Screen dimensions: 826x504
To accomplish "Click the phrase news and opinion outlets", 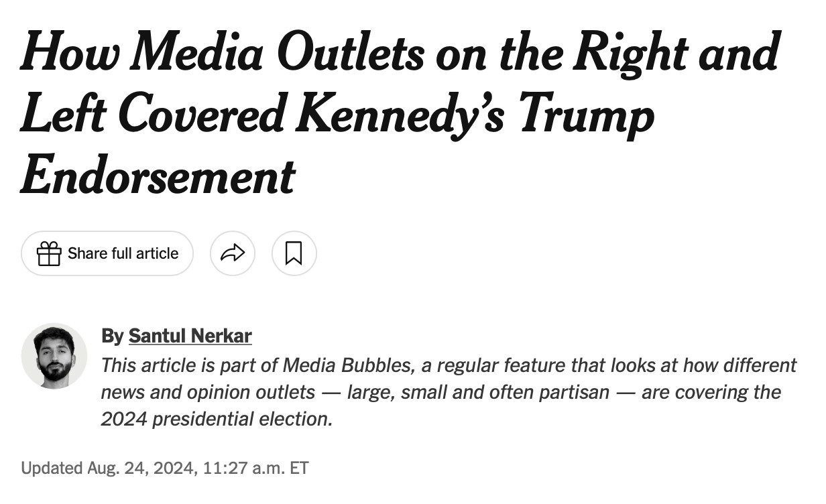I will click(208, 392).
